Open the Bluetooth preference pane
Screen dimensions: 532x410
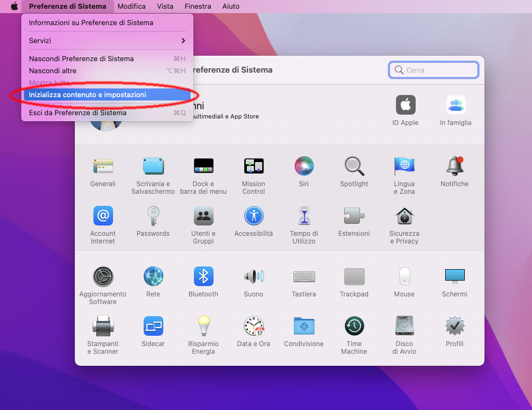tap(203, 276)
